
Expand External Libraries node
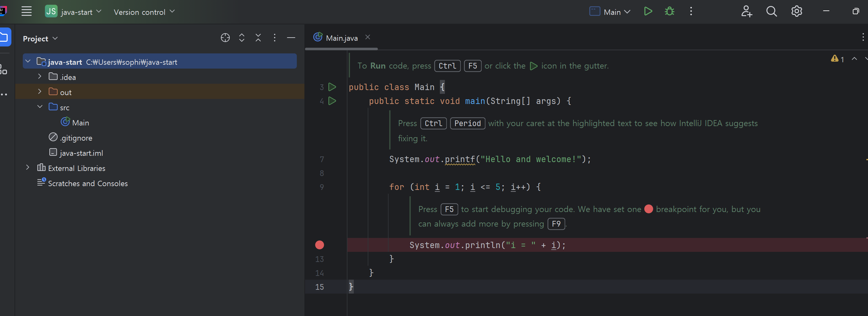click(28, 167)
